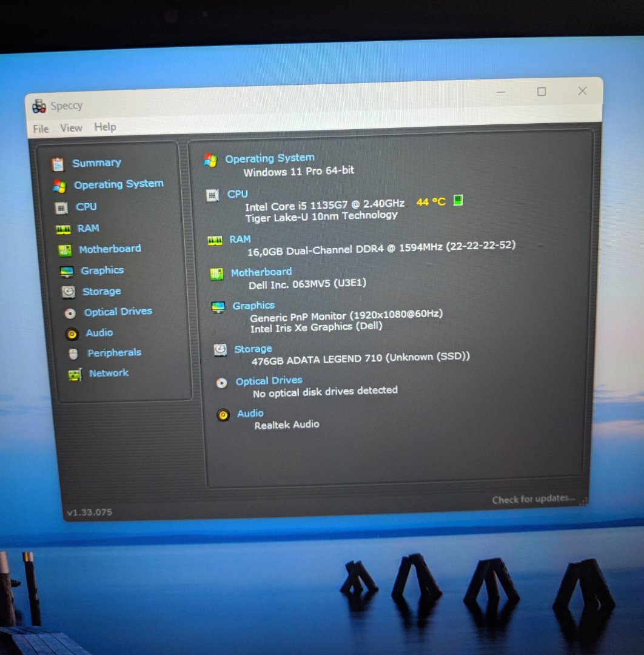Click the Windows flag icon in sidebar

point(59,186)
